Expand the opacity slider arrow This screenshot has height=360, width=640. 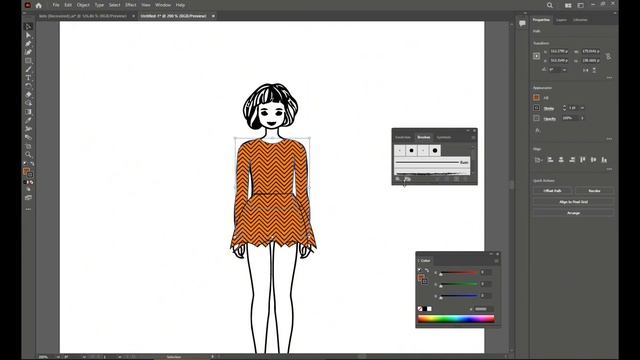point(582,118)
